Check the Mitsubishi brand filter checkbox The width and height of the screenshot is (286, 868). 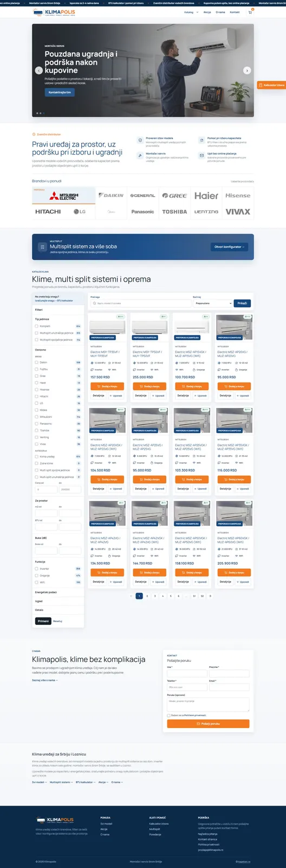coord(37,417)
